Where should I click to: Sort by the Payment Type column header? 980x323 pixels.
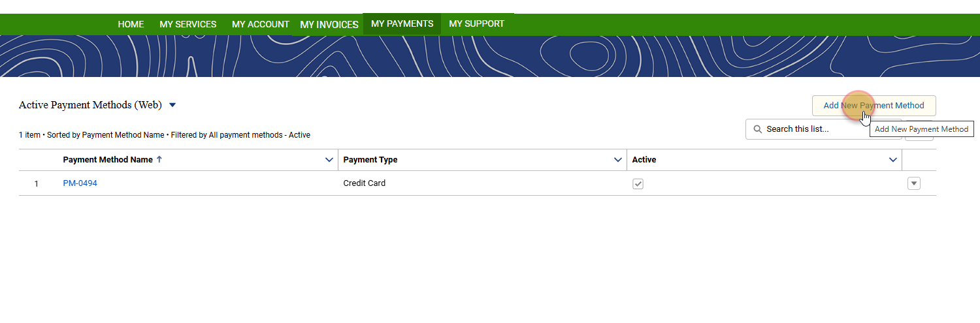[x=370, y=160]
